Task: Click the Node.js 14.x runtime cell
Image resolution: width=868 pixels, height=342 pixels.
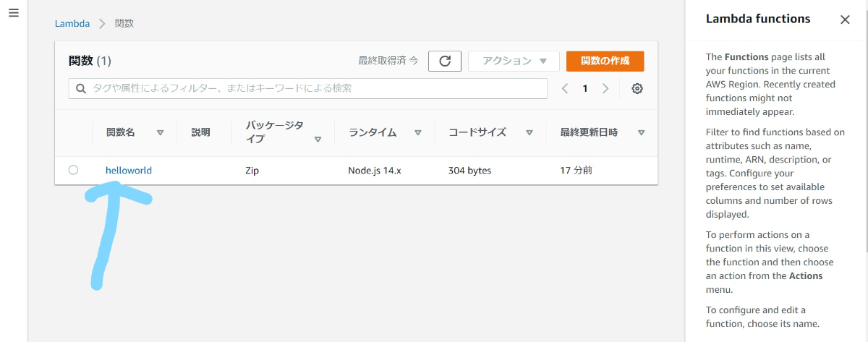Action: coord(375,171)
